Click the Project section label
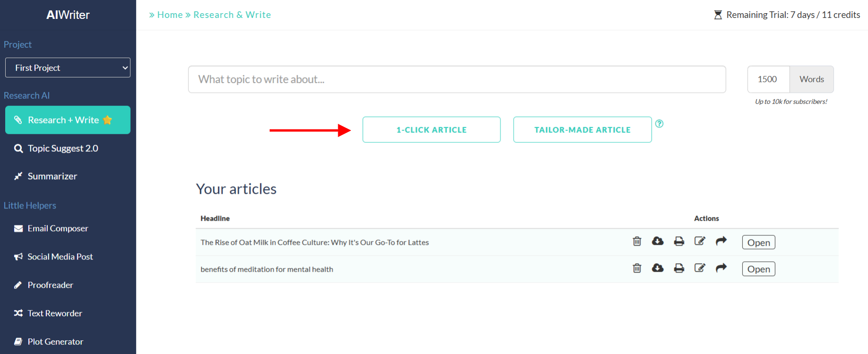 click(18, 44)
